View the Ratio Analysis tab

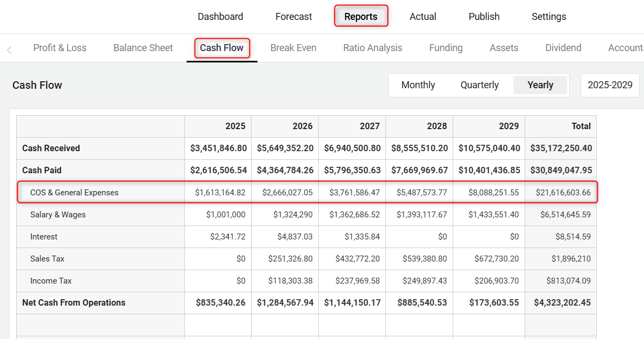click(x=373, y=48)
